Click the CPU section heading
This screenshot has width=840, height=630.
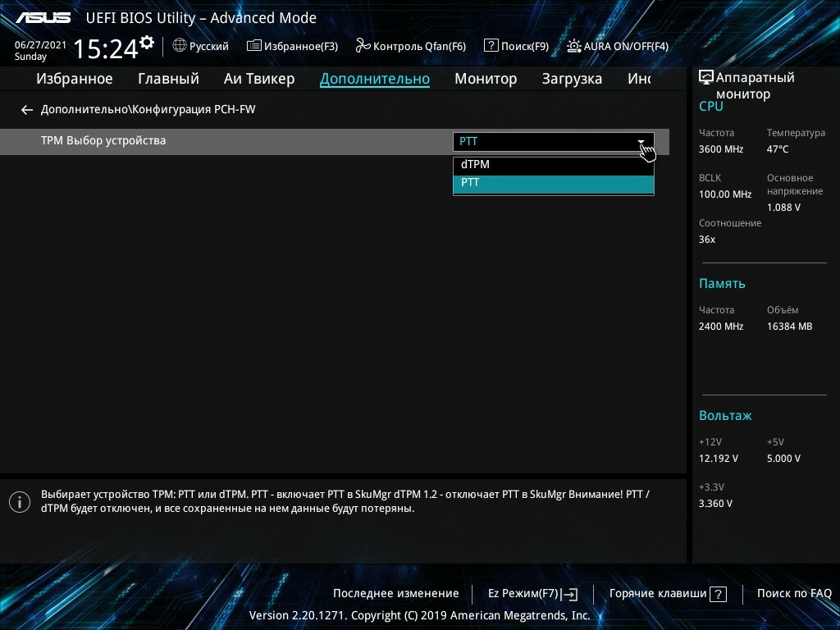tap(711, 106)
